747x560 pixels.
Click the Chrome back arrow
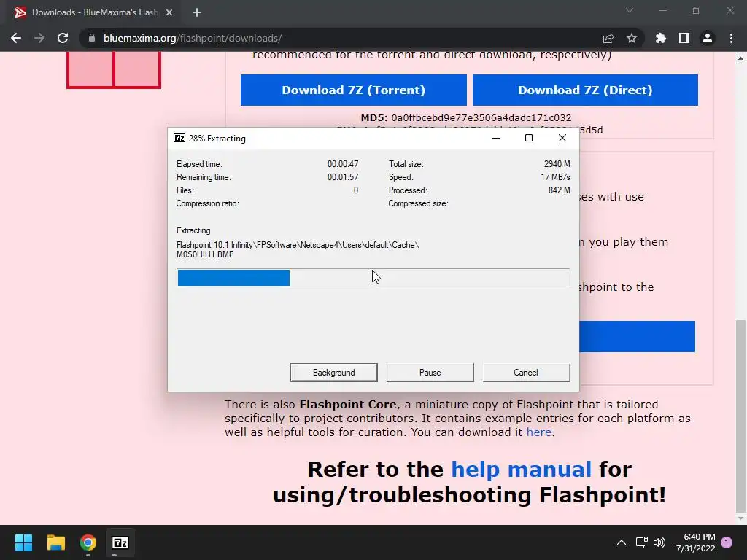[16, 38]
